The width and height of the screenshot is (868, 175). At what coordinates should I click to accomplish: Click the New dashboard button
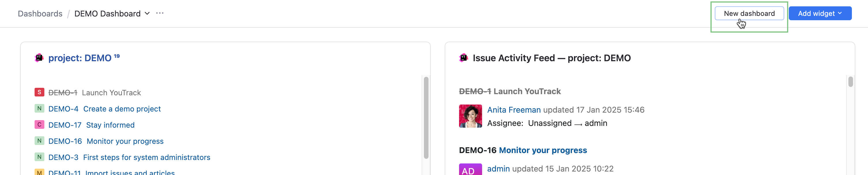pos(749,14)
